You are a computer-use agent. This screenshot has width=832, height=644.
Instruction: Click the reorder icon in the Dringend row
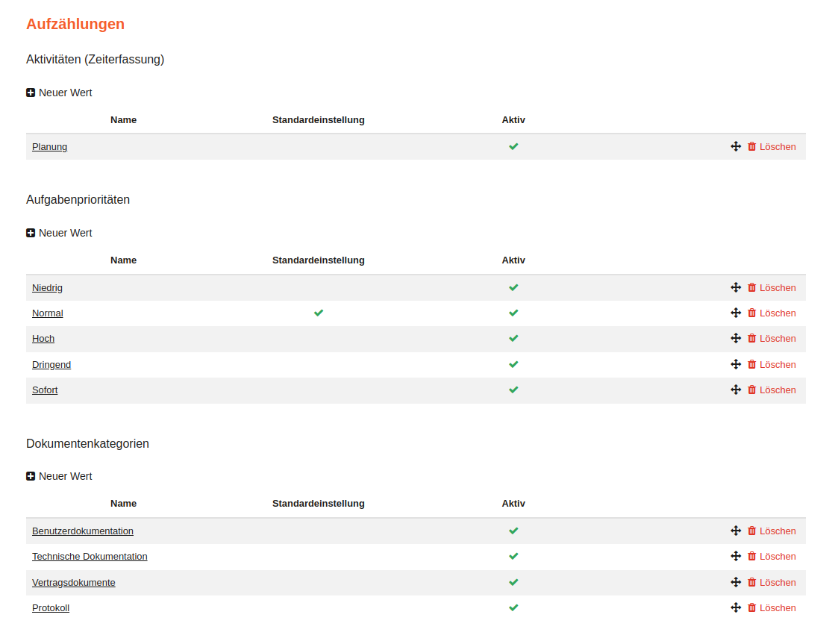click(736, 364)
